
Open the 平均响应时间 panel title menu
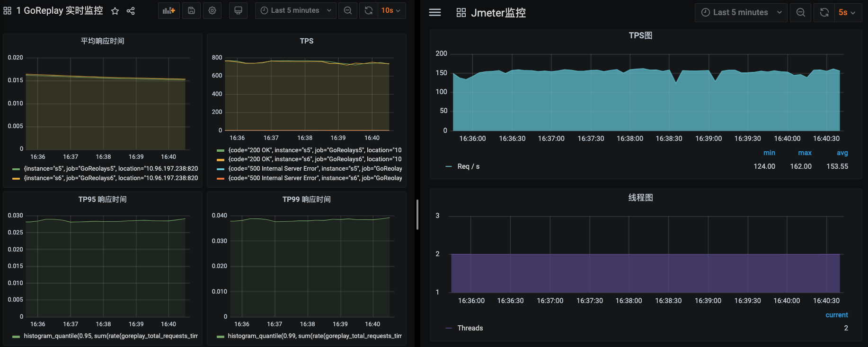pyautogui.click(x=103, y=41)
